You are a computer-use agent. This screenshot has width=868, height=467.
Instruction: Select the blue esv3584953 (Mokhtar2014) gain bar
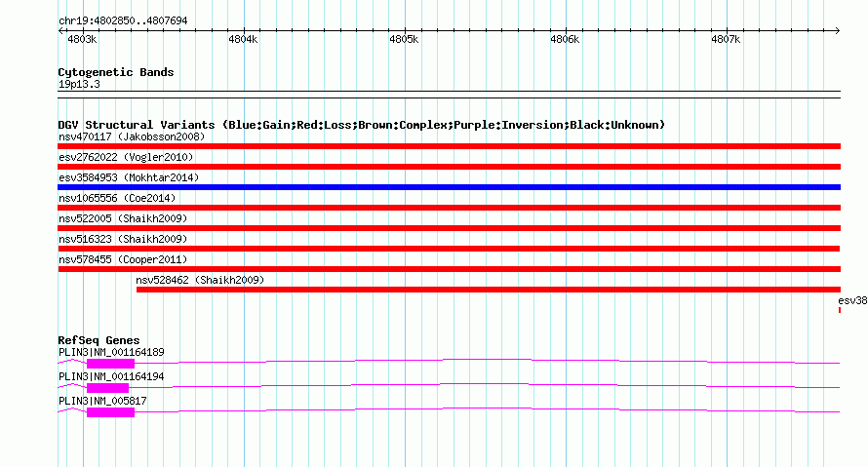click(449, 187)
